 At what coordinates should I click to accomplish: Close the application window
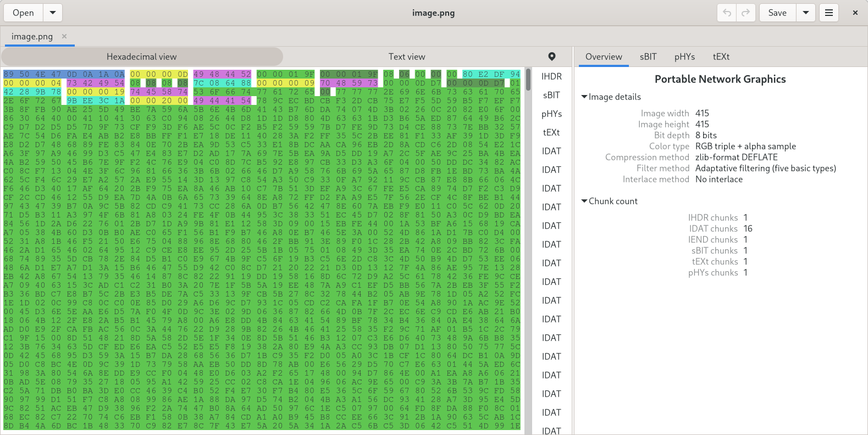tap(855, 13)
